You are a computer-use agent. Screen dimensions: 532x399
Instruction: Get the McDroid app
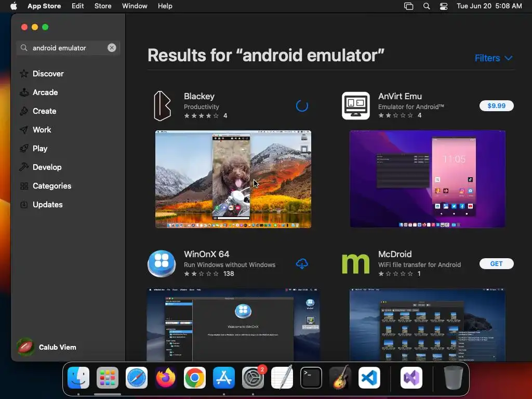tap(496, 263)
